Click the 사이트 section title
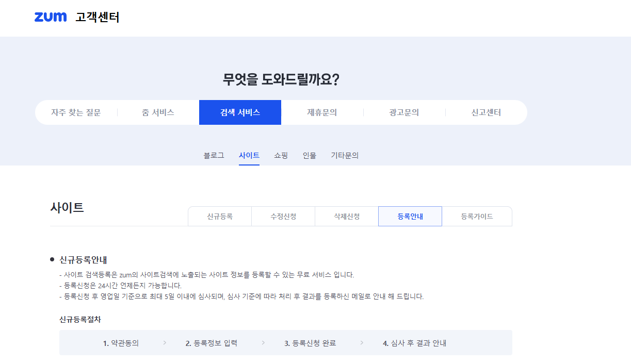The width and height of the screenshot is (631, 364). [67, 208]
